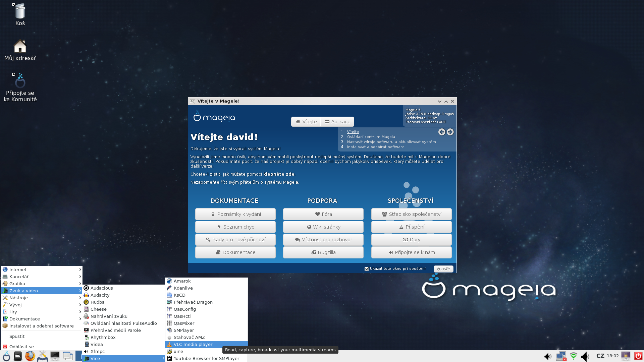Lock the screen using padlock icon
This screenshot has height=362, width=644.
[626, 356]
